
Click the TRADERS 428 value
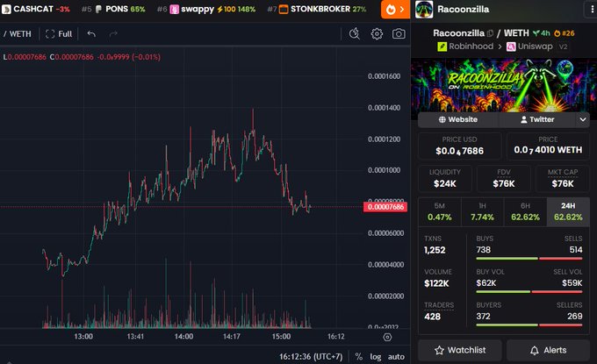coord(432,317)
